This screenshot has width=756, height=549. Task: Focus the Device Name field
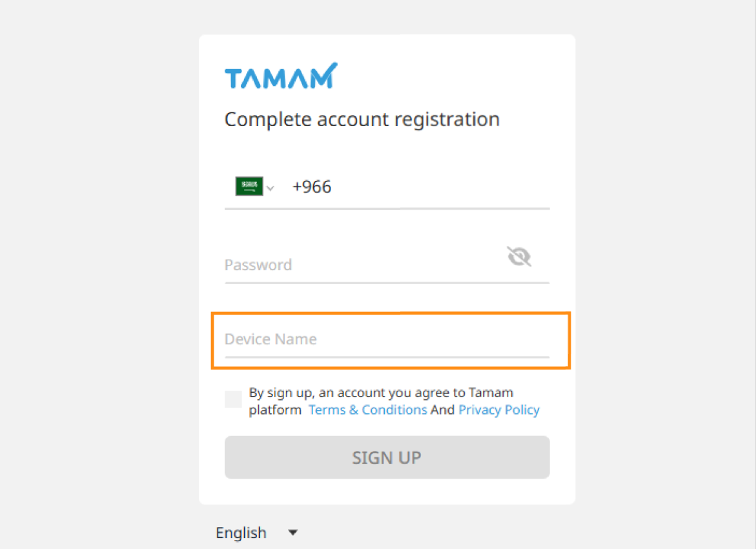(x=387, y=339)
